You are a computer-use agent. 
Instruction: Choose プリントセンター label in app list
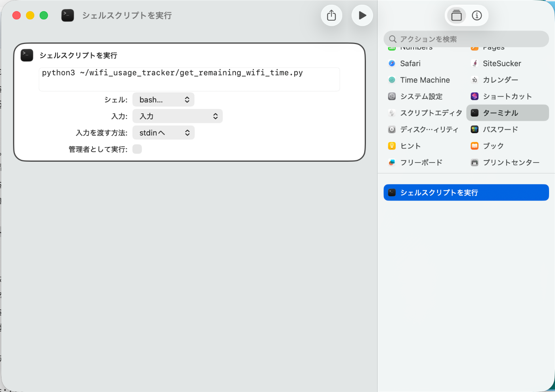point(511,163)
